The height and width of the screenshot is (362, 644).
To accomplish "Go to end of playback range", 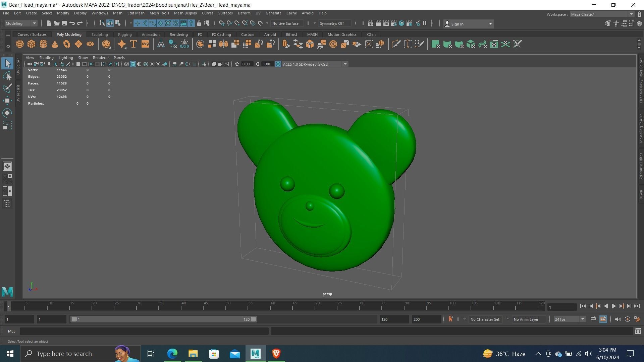I will point(637,306).
